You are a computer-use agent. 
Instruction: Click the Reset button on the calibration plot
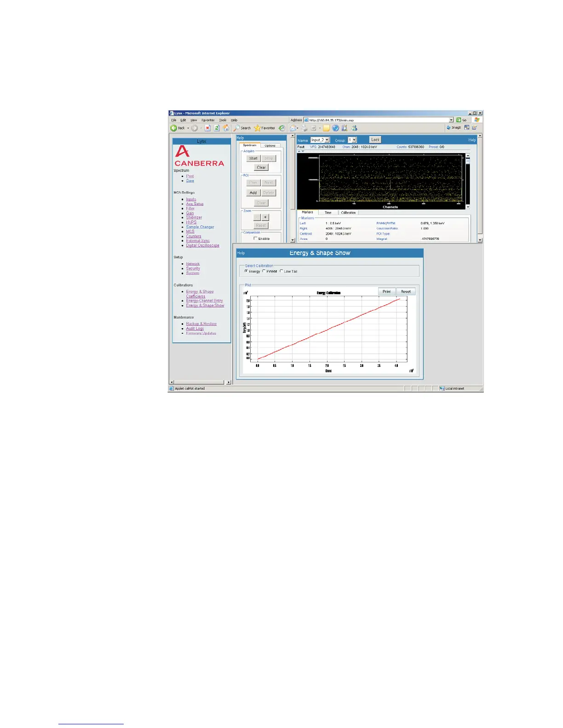point(406,291)
